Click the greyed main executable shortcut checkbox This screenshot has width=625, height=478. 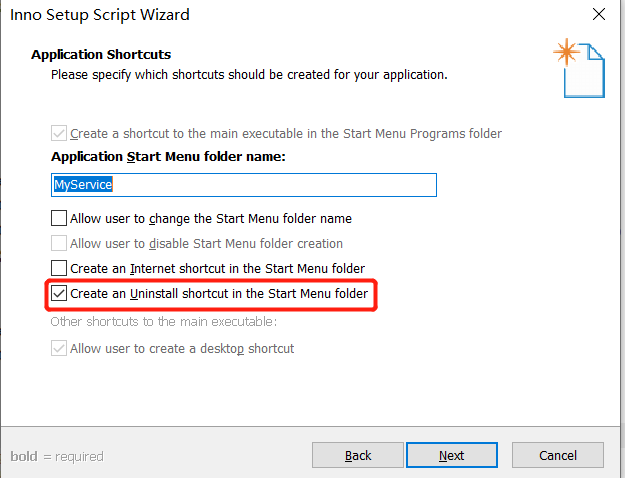click(x=59, y=133)
